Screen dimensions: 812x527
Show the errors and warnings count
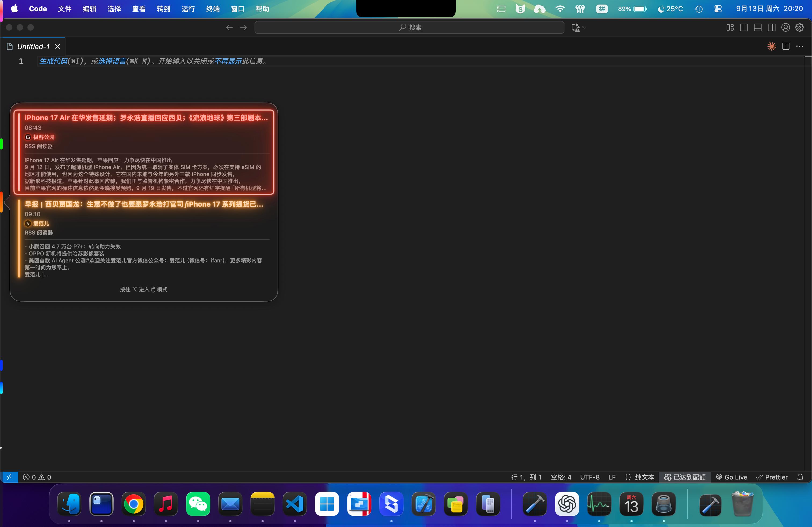[37, 477]
